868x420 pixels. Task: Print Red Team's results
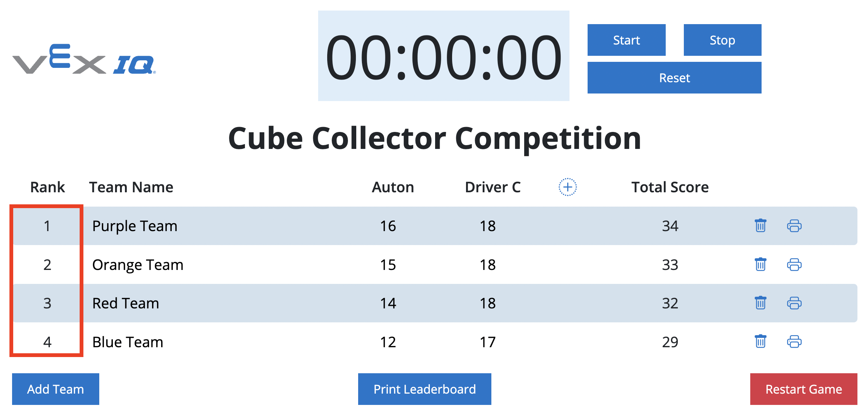794,303
